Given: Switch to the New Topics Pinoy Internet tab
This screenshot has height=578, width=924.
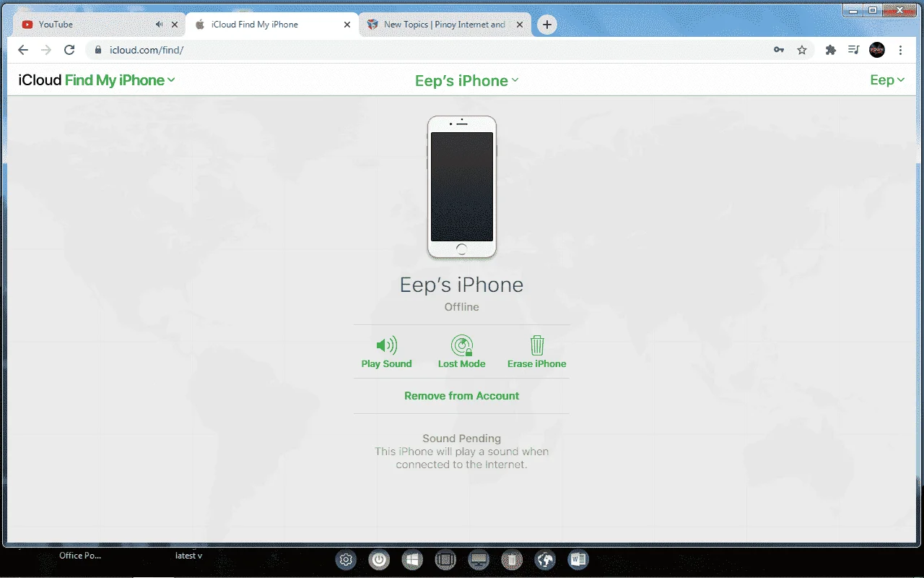Looking at the screenshot, I should [445, 25].
